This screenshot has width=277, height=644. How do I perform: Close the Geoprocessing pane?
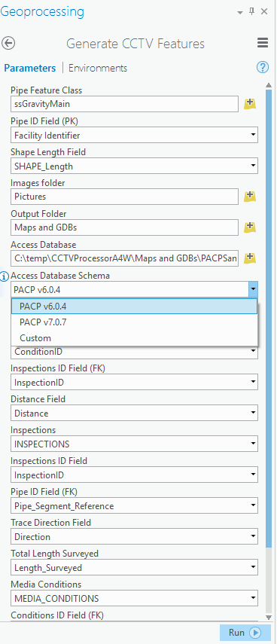click(264, 12)
